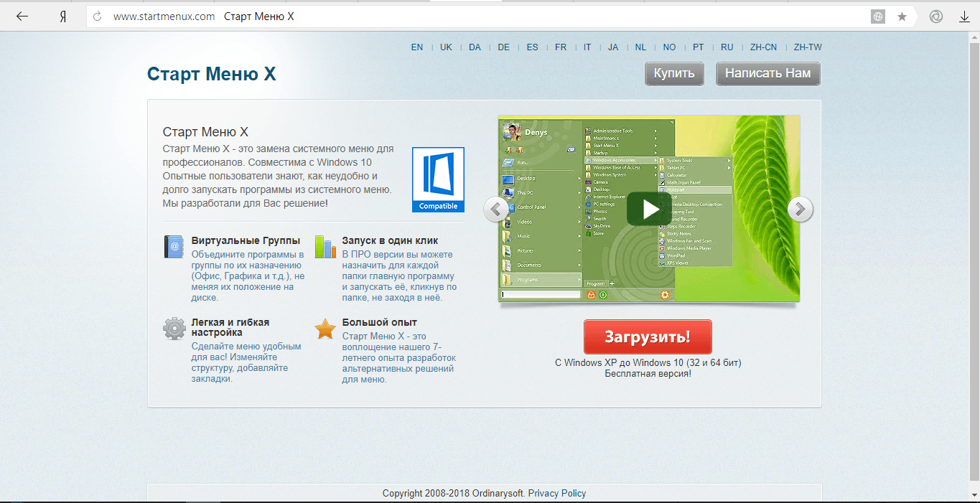The height and width of the screenshot is (503, 980).
Task: Go back with the browser back arrow
Action: pyautogui.click(x=22, y=17)
